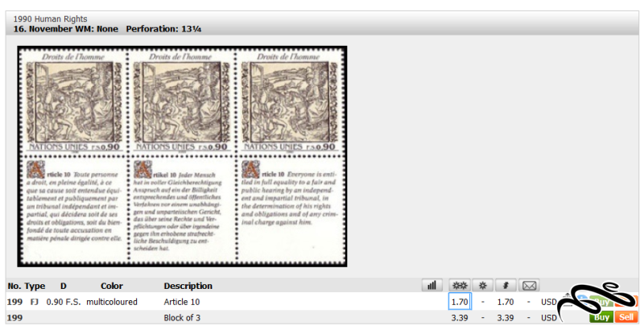Click the 'Perforation: 13¼' header text

(x=163, y=29)
